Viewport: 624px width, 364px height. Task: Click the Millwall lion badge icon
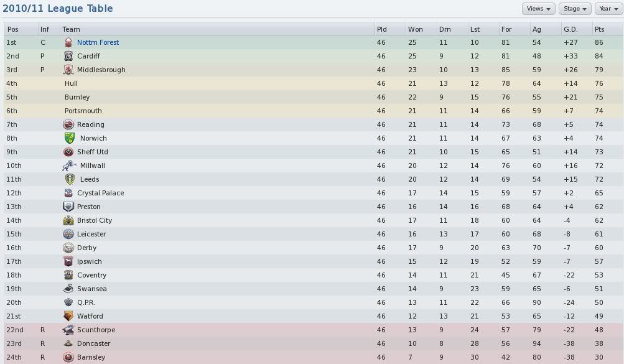[70, 166]
